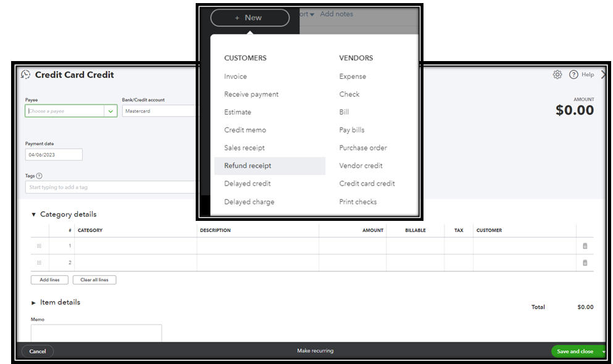Image resolution: width=613 pixels, height=364 pixels.
Task: Click the CATEGORY column header
Action: (x=90, y=230)
